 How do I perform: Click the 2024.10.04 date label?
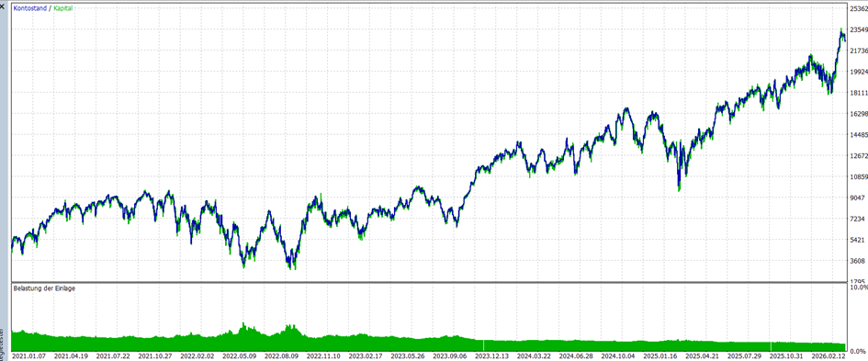click(x=618, y=356)
